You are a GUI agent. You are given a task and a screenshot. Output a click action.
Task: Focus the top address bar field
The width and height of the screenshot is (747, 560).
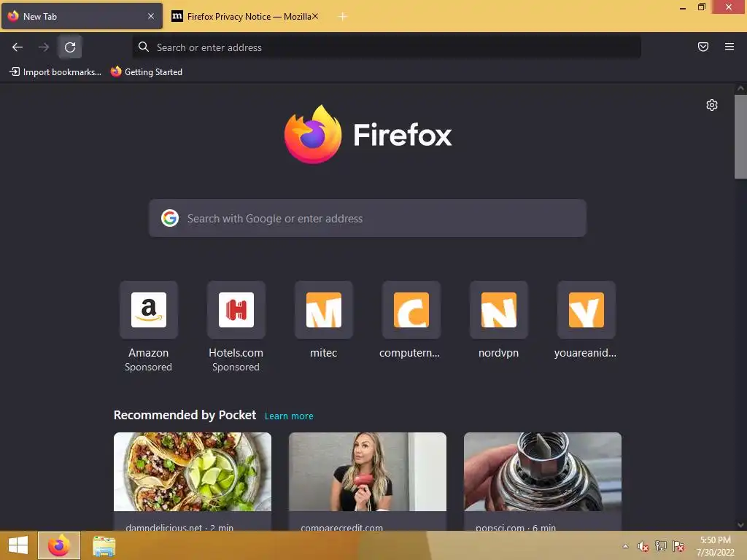[387, 47]
